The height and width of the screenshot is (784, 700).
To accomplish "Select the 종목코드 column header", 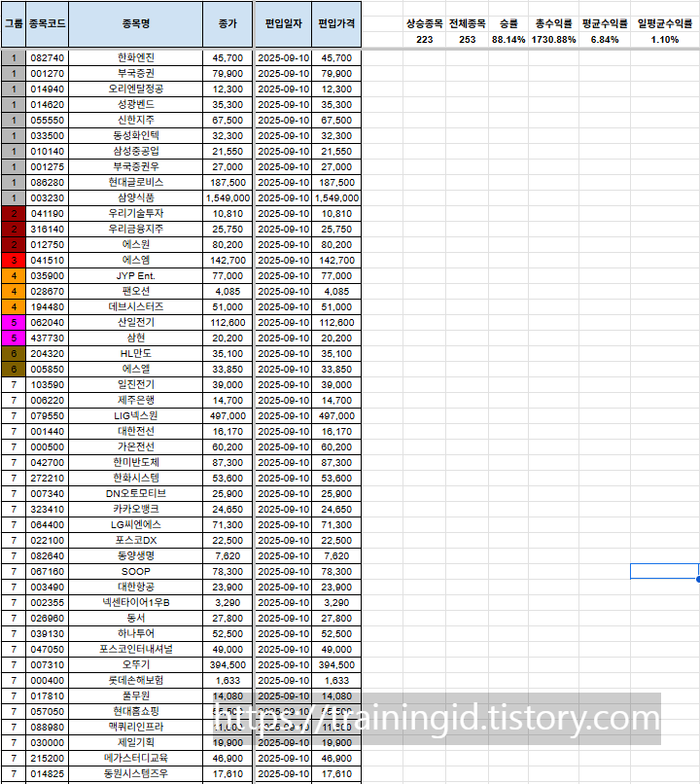I will (47, 23).
